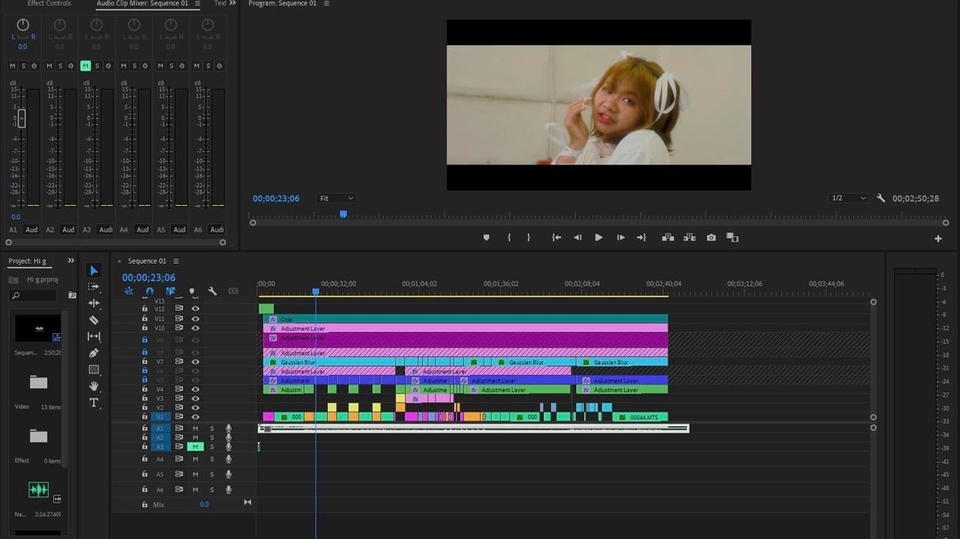Click the Export Frame camera icon
The image size is (960, 539).
(x=711, y=238)
